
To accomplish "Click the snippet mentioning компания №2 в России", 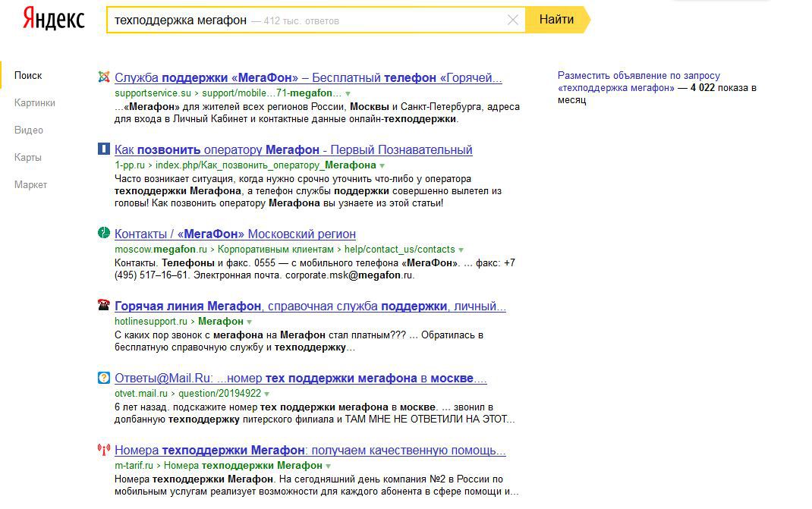I will tap(316, 485).
